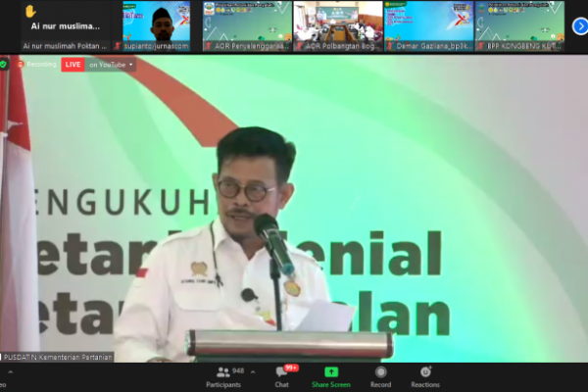588x392 pixels.
Task: Click muted mic icon on AOR Polbangtan tile
Action: tap(299, 46)
